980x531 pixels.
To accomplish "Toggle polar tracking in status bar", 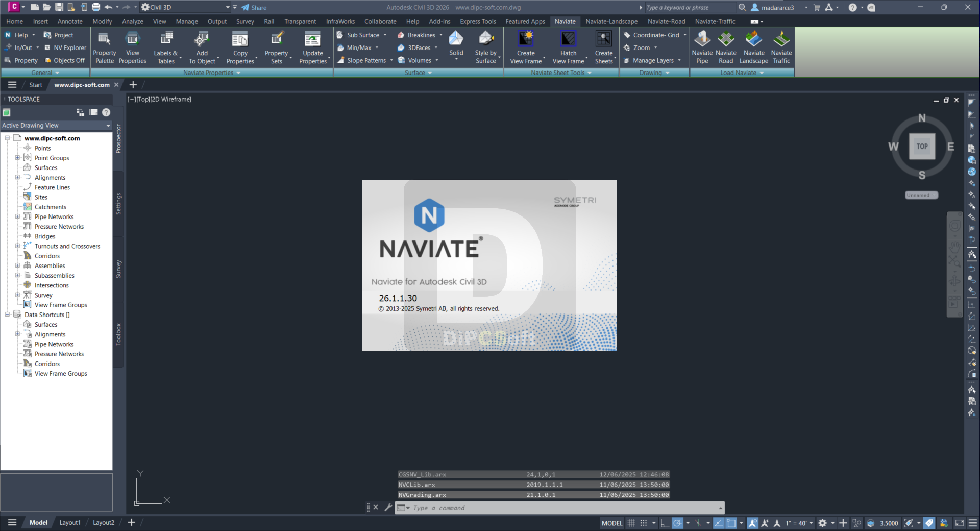I will (677, 523).
